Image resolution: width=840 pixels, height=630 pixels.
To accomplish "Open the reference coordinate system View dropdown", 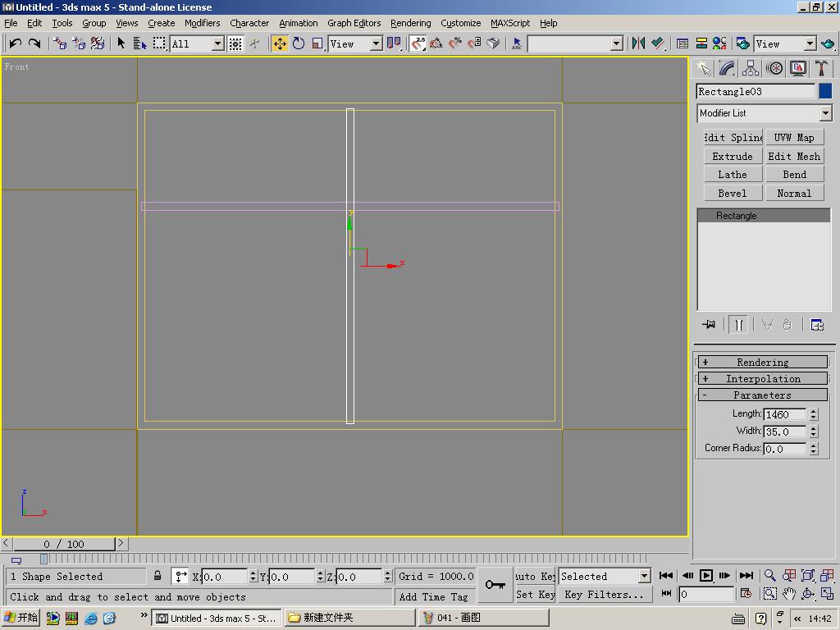I will coord(376,44).
